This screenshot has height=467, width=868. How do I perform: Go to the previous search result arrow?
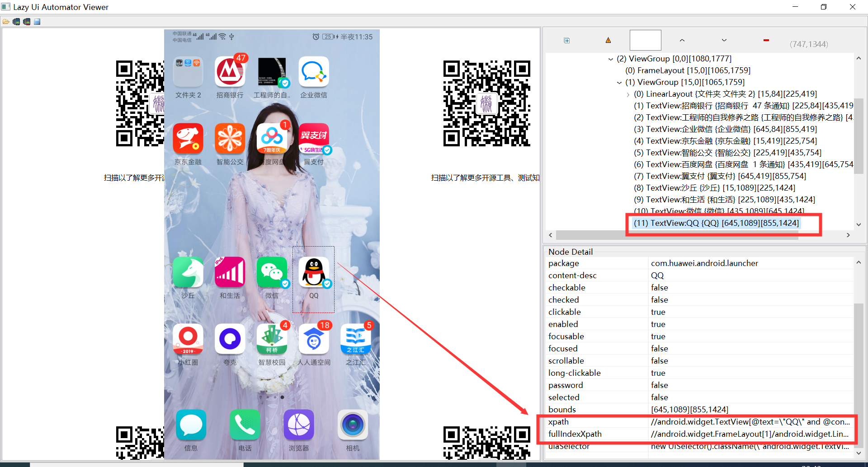coord(682,40)
